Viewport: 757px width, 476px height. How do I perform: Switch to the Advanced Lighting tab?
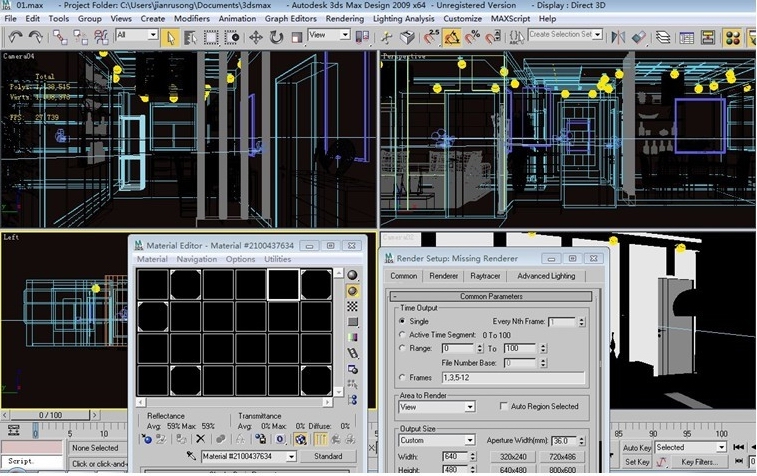coord(546,276)
